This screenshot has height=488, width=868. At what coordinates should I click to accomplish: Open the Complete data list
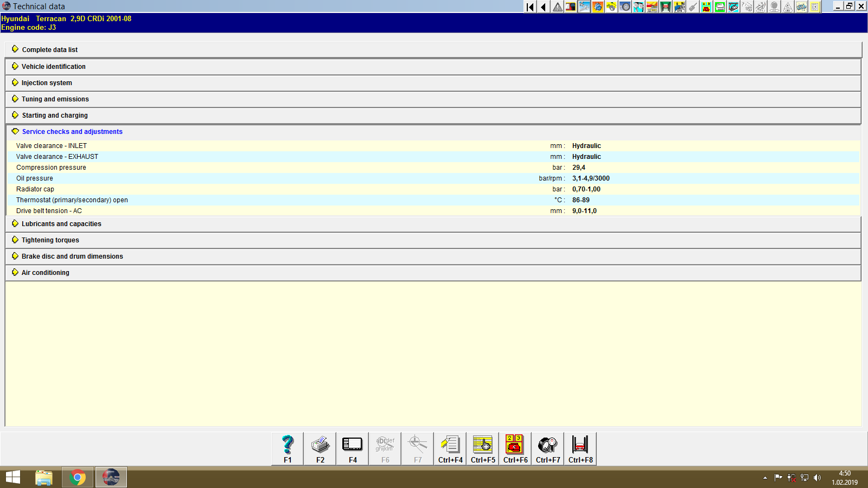click(49, 49)
